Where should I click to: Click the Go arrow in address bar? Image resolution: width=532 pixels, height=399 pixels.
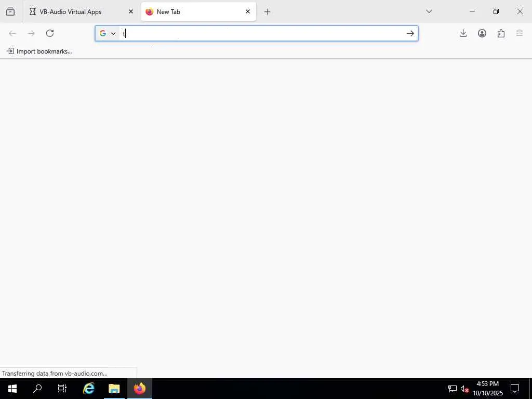pyautogui.click(x=410, y=33)
